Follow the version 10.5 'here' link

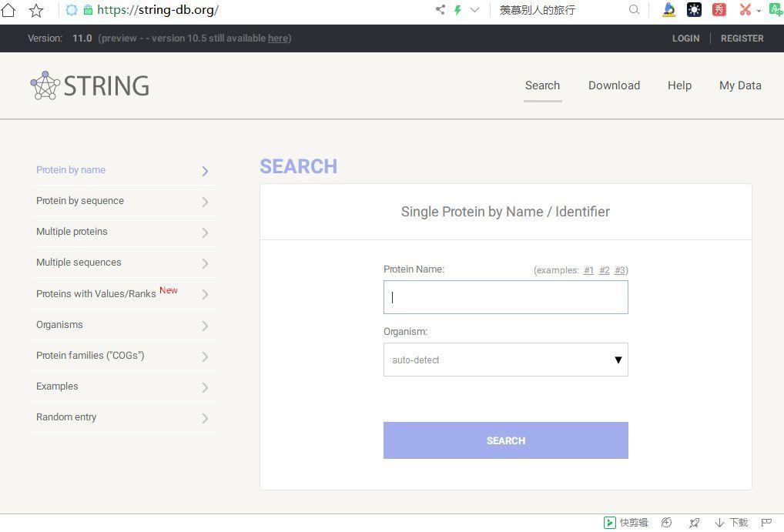[277, 38]
